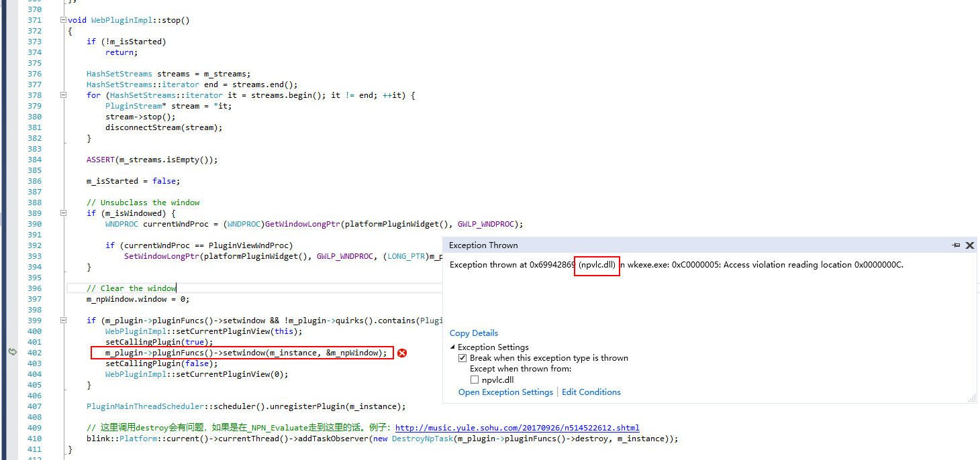Click the Edit Conditions link
The image size is (980, 460).
tap(591, 392)
